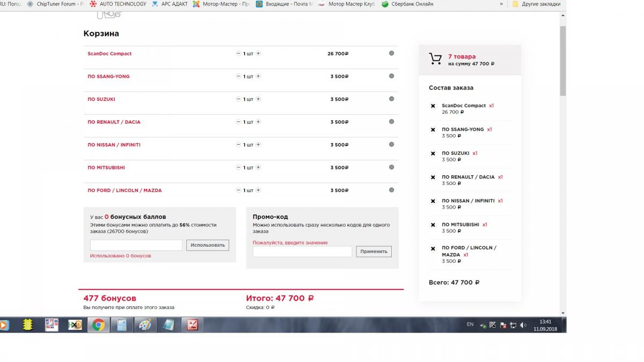Screen dimensions: 644x362
Task: Decrease quantity of ПО NISSAN / INFINITI
Action: coord(238,145)
